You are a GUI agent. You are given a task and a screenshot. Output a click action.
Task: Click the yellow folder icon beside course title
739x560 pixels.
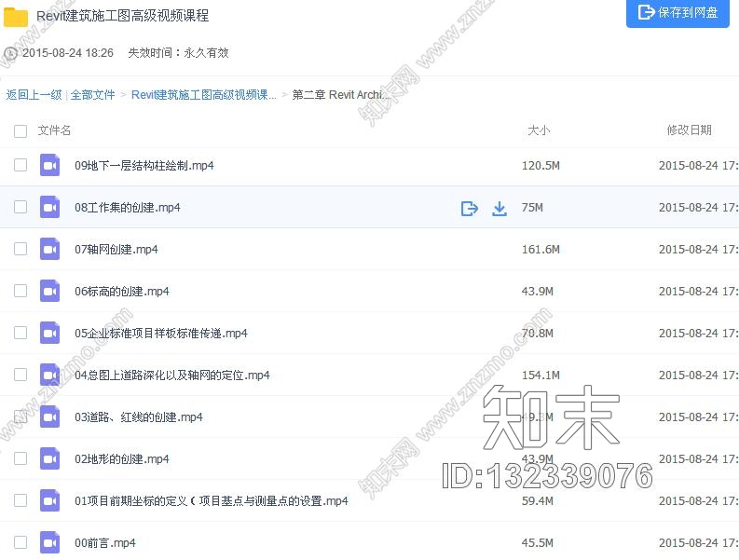(x=16, y=17)
